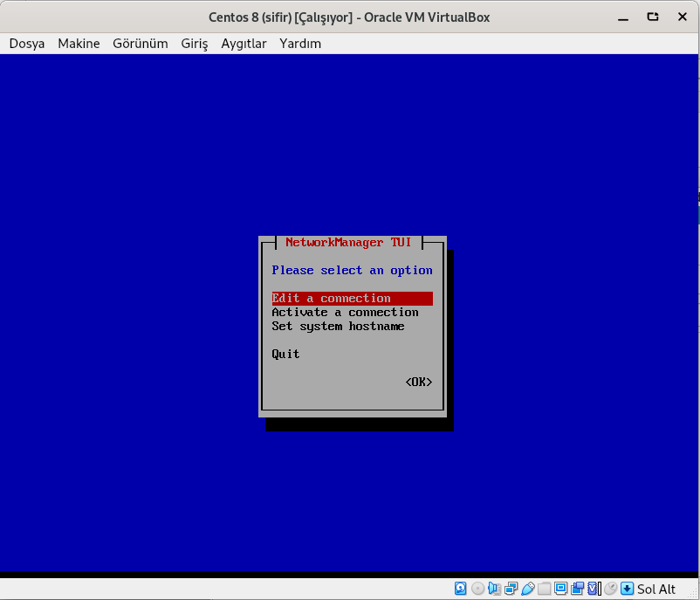
Task: Expand the Giriş menu
Action: coord(195,43)
